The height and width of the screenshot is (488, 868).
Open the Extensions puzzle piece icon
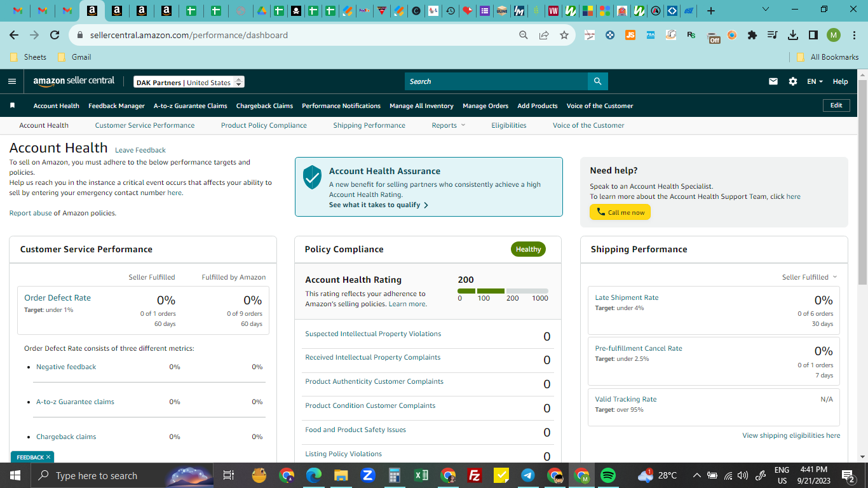click(x=752, y=35)
